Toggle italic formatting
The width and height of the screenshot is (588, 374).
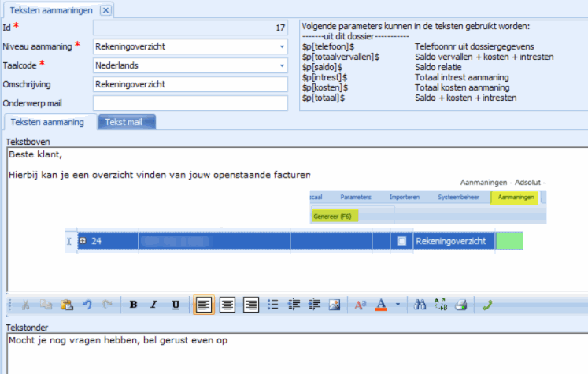[x=154, y=305]
